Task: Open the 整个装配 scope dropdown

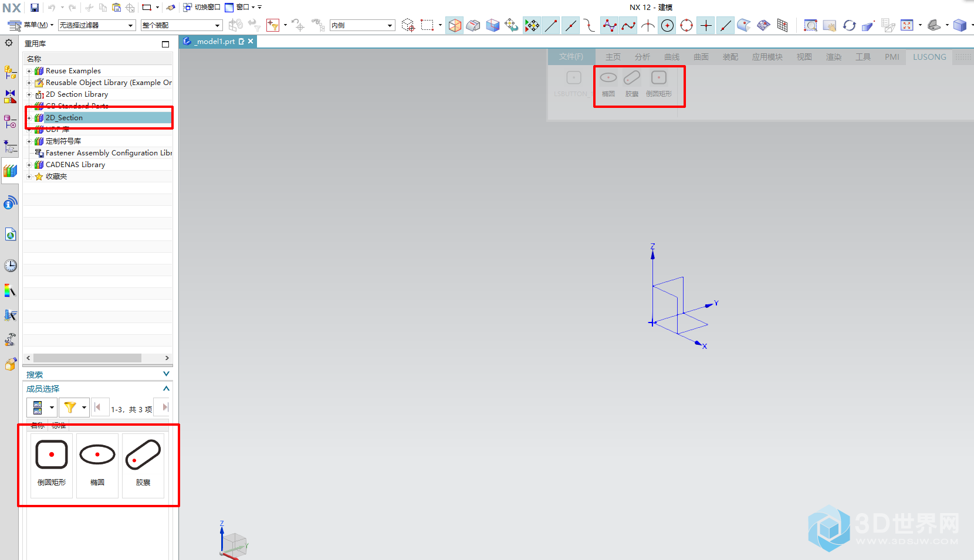Action: [182, 25]
